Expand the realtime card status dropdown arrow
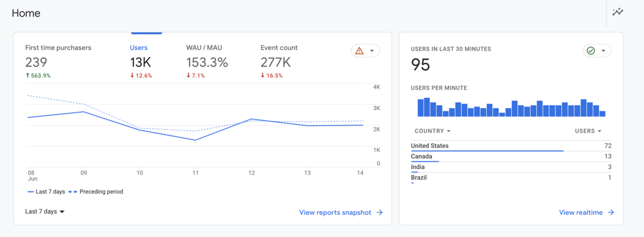Image resolution: width=644 pixels, height=237 pixels. point(603,51)
